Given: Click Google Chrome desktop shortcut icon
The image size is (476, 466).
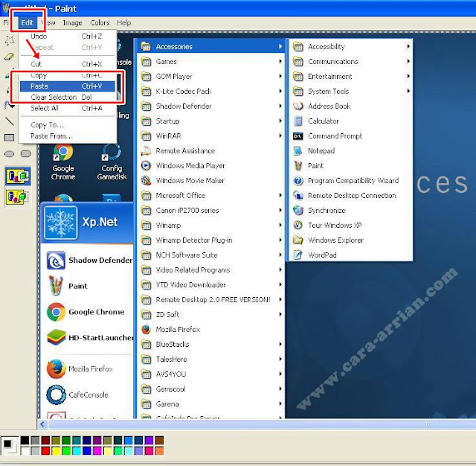Looking at the screenshot, I should (x=63, y=152).
